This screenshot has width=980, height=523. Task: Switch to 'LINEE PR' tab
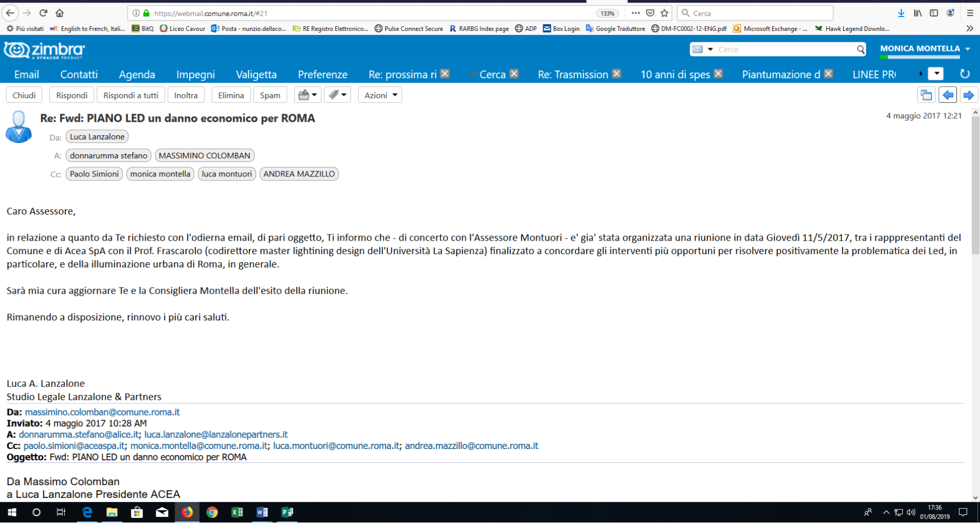pyautogui.click(x=874, y=75)
